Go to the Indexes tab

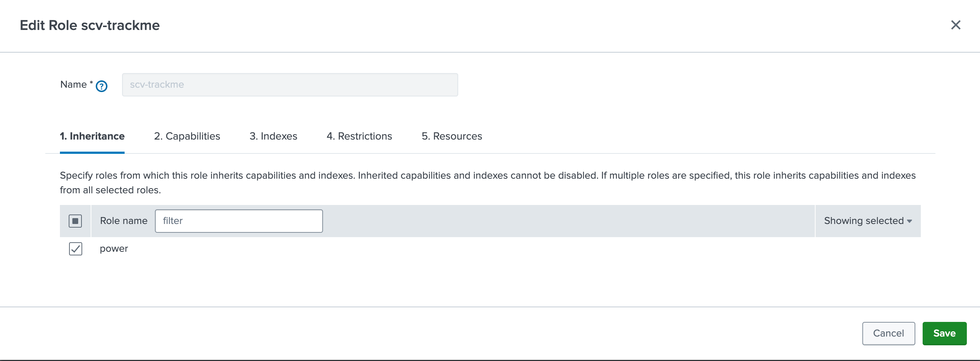pyautogui.click(x=273, y=136)
